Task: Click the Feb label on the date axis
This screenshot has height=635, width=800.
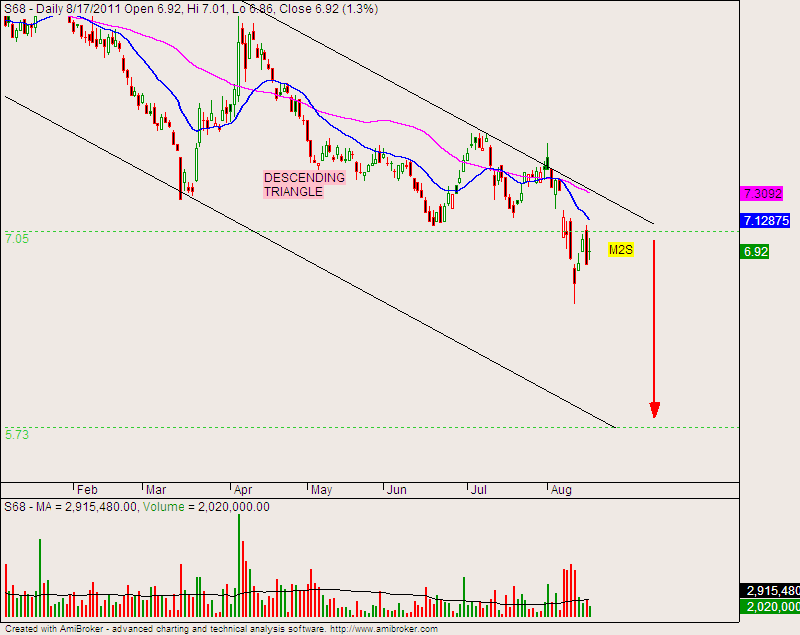Action: pos(88,490)
